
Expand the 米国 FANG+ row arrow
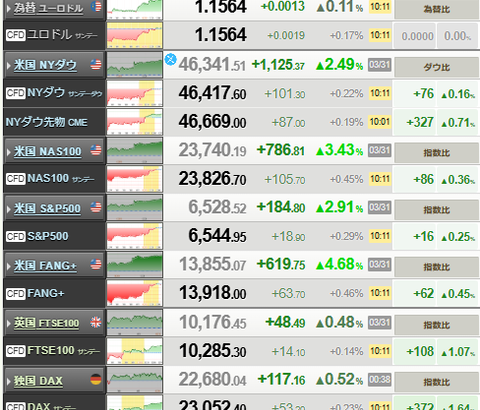(9, 266)
